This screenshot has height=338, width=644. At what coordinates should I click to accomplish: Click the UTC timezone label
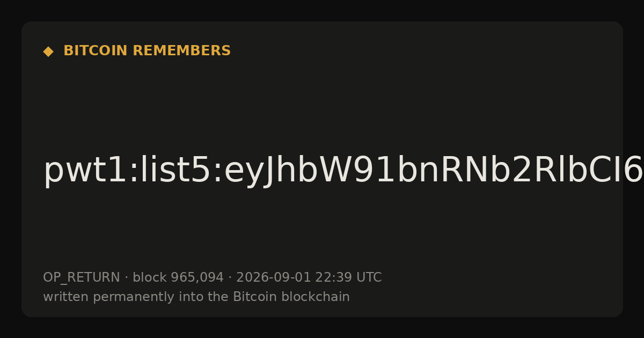pos(369,278)
